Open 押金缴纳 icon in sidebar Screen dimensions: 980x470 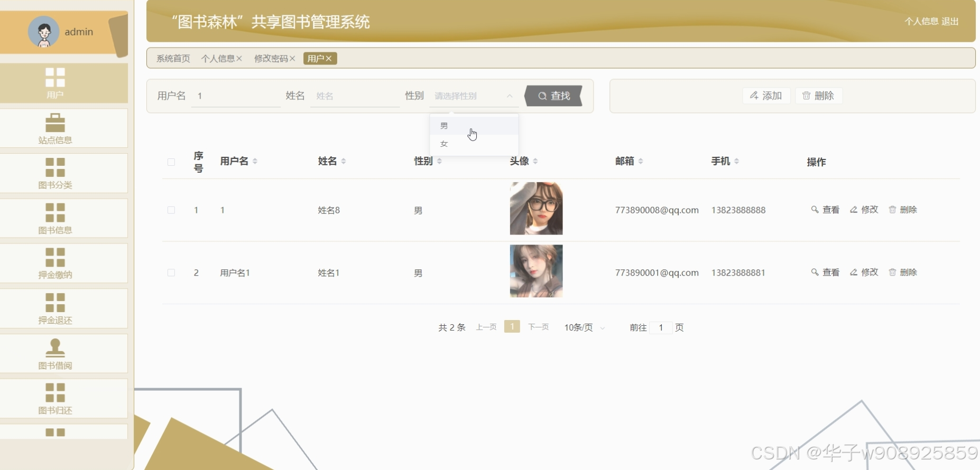pyautogui.click(x=55, y=258)
